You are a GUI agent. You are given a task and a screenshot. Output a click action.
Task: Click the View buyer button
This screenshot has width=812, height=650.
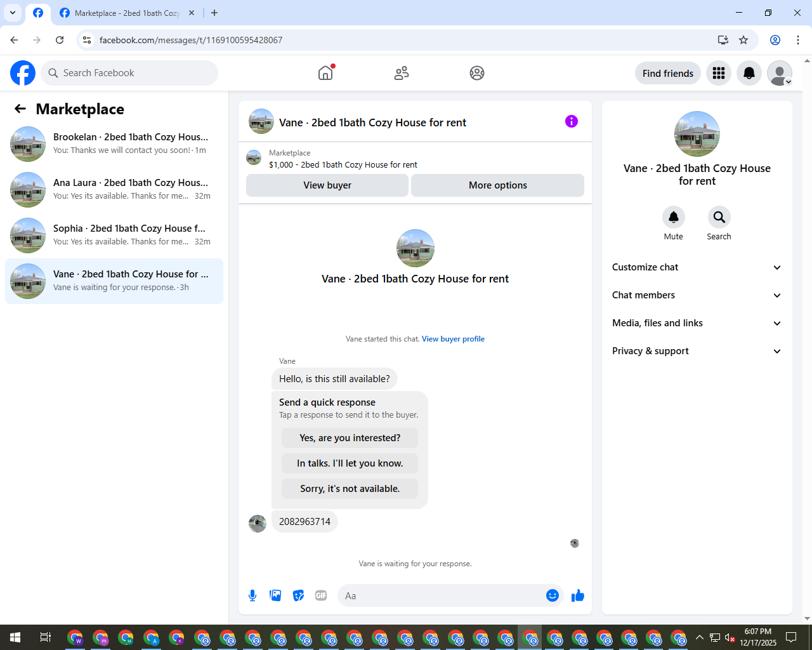[327, 185]
